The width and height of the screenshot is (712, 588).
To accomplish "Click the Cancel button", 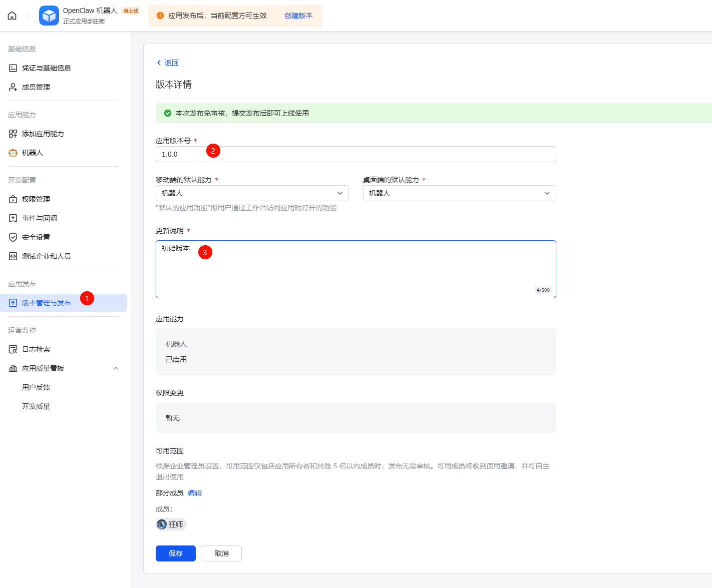I will tap(221, 553).
